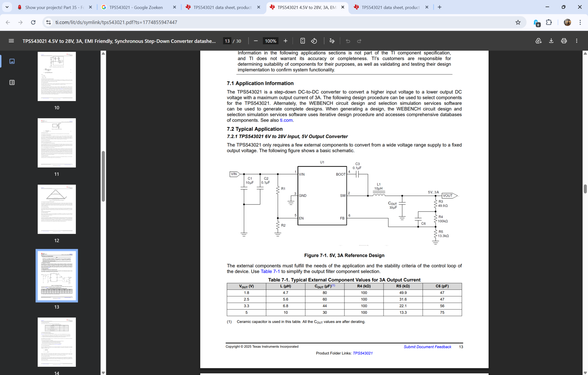Screen dimensions: 588x375
Task: Expand the tab search dropdown
Action: point(7,7)
